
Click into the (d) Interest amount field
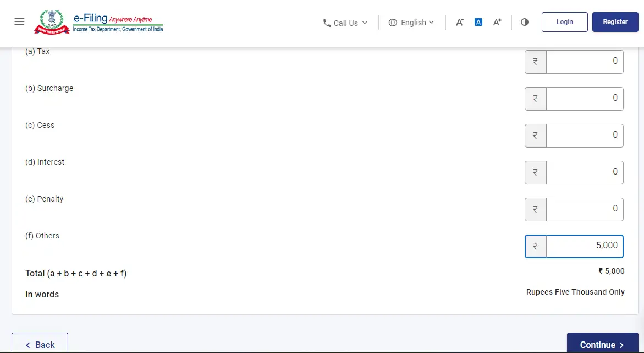pos(584,172)
